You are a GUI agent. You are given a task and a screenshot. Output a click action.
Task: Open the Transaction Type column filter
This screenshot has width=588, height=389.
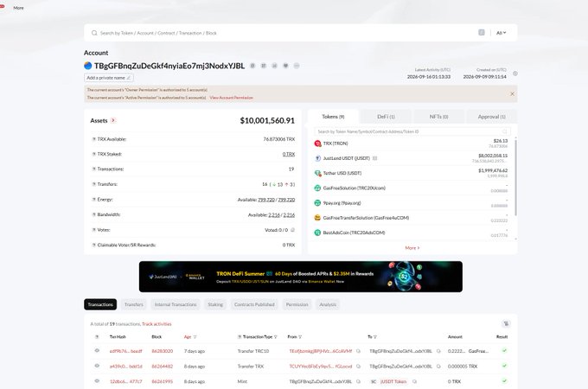(x=276, y=337)
